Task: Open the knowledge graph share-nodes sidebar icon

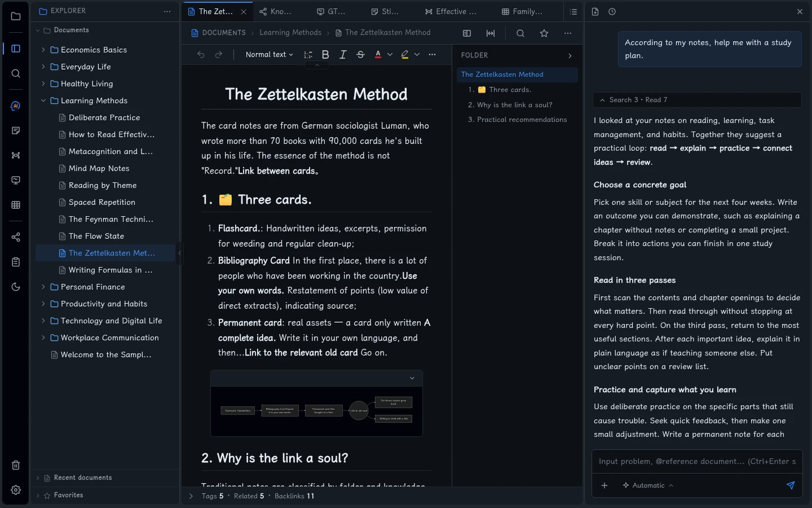Action: [16, 237]
